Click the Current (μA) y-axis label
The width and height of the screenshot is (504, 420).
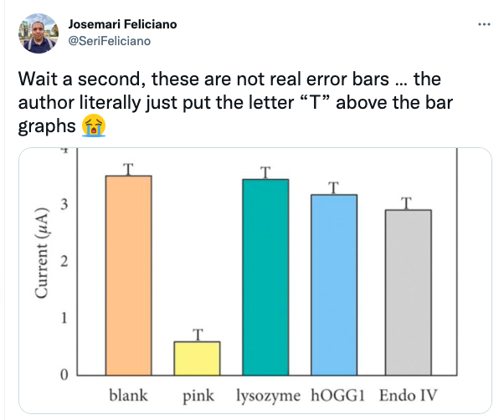tap(41, 262)
